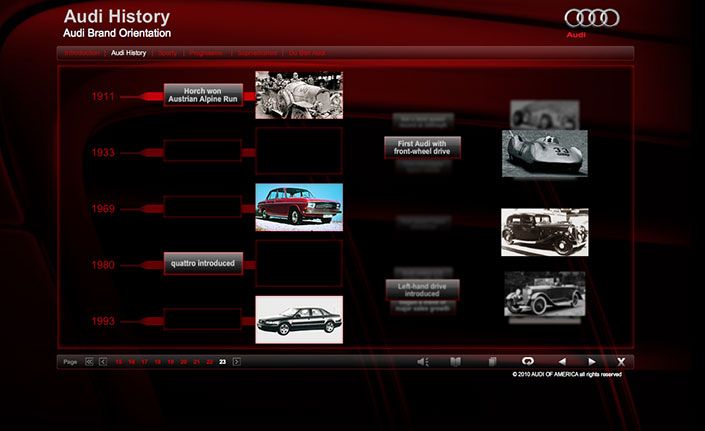Click the 1911 timeline year marker

point(103,96)
